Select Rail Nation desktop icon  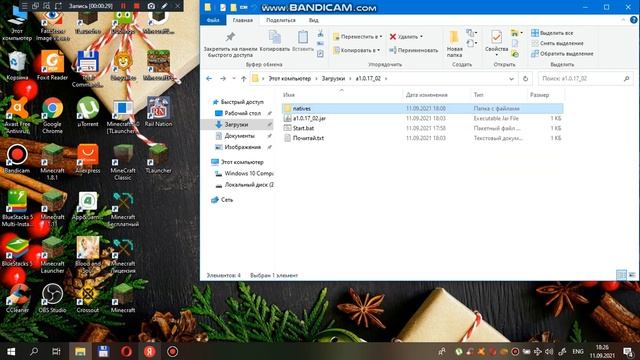point(158,112)
